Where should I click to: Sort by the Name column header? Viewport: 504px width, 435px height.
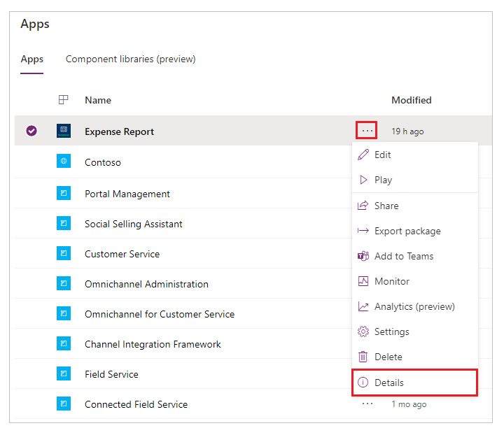click(98, 100)
